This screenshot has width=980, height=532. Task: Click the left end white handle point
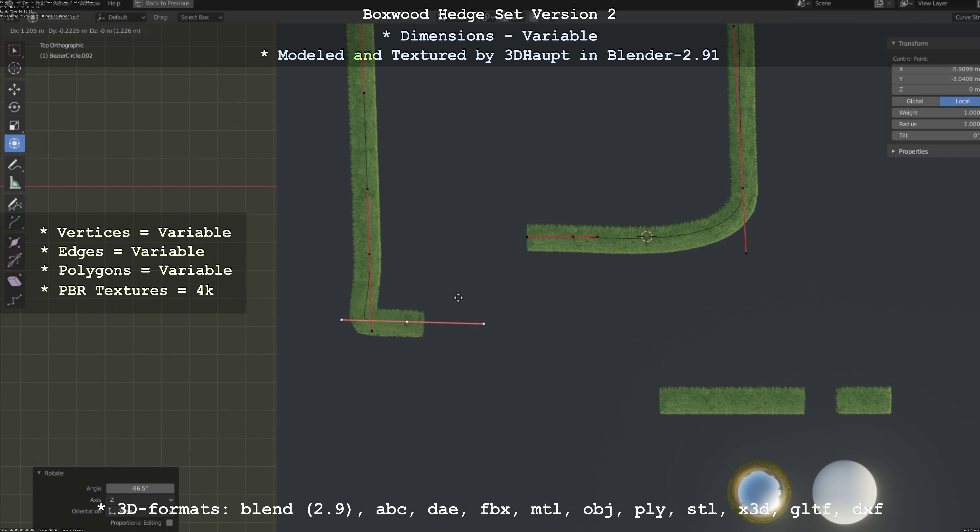coord(341,320)
